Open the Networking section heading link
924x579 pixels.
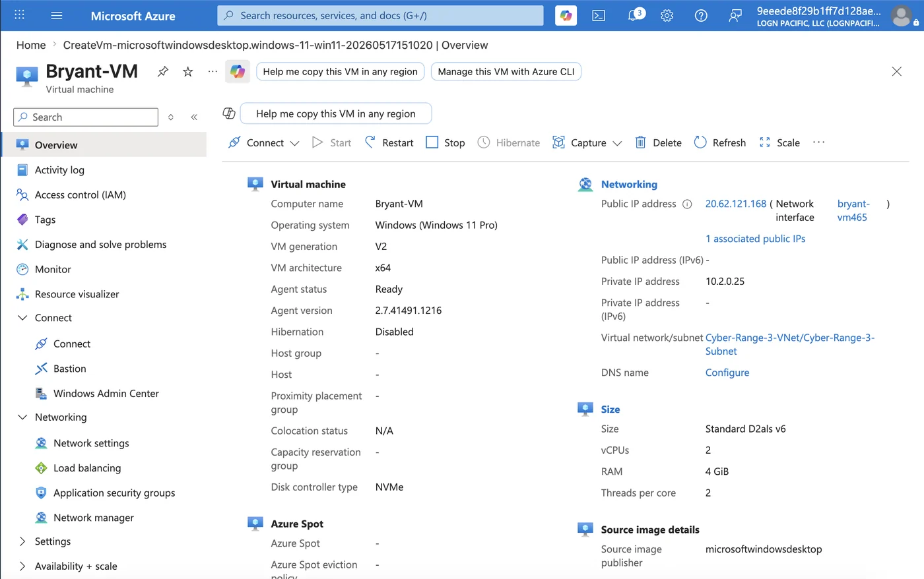click(x=629, y=185)
